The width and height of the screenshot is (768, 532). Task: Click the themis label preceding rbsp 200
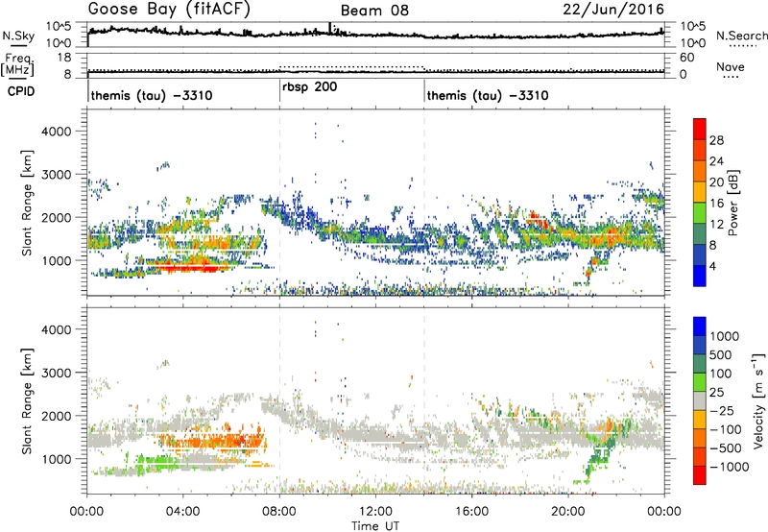pyautogui.click(x=152, y=95)
